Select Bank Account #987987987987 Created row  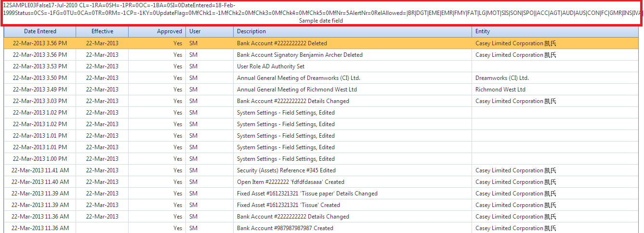tap(285, 228)
